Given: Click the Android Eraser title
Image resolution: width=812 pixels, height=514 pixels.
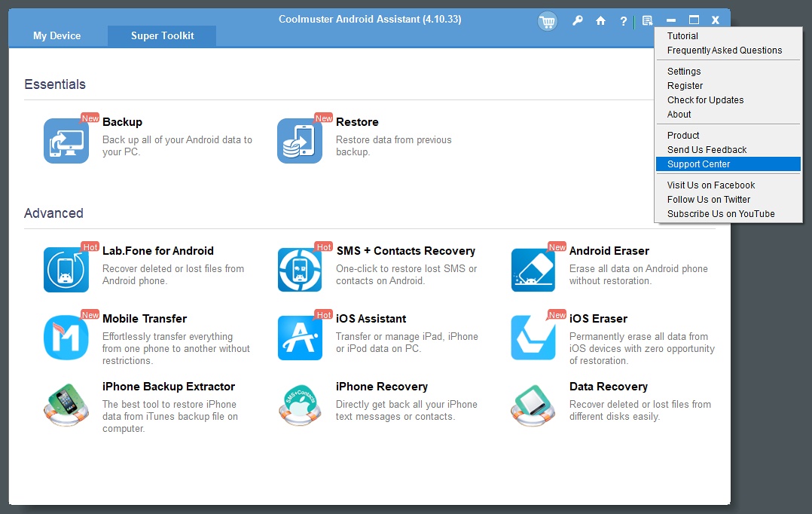Looking at the screenshot, I should pos(609,251).
